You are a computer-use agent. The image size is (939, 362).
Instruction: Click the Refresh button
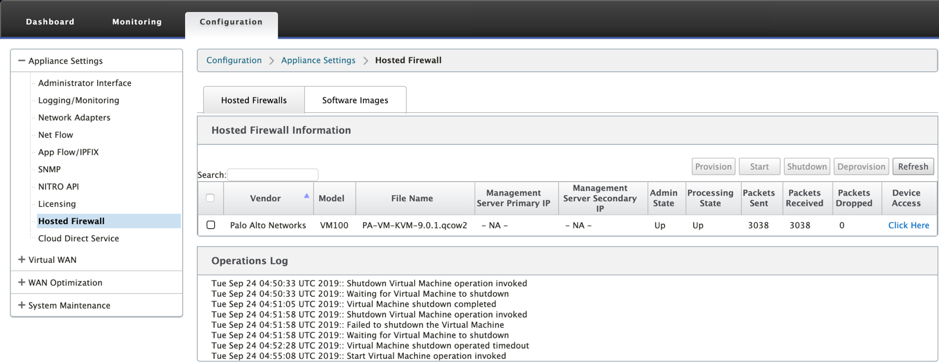click(x=913, y=167)
